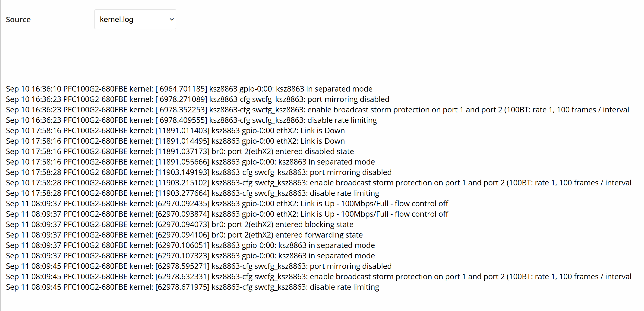The image size is (644, 311).
Task: Select the 'entered disabled state' br0 log line
Action: 180,151
